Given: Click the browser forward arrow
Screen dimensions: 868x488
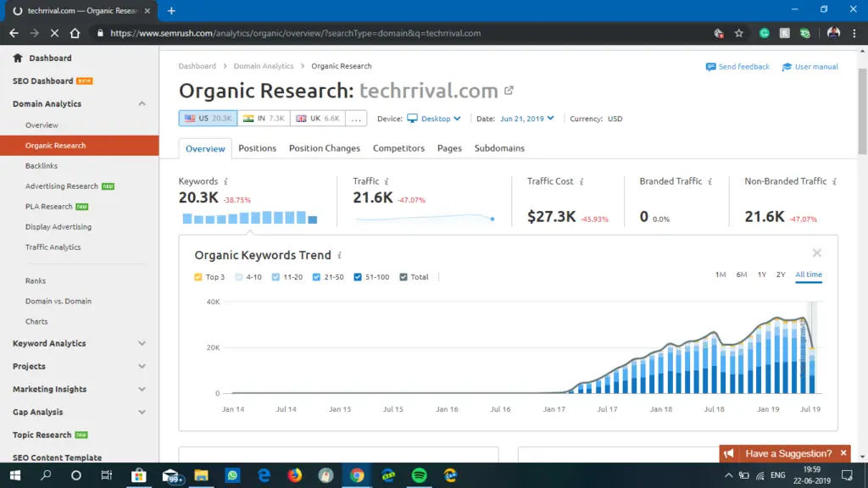Looking at the screenshot, I should click(x=34, y=33).
